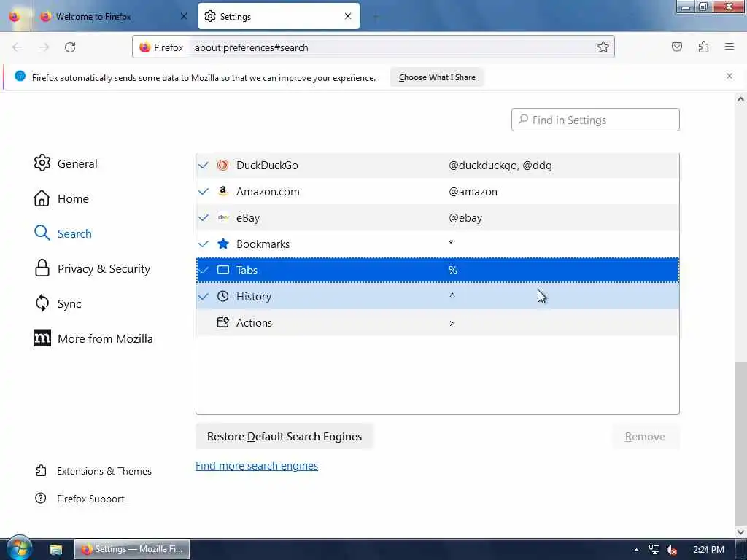Click the Firefox identity icon in address bar
The width and height of the screenshot is (747, 560).
pyautogui.click(x=145, y=47)
